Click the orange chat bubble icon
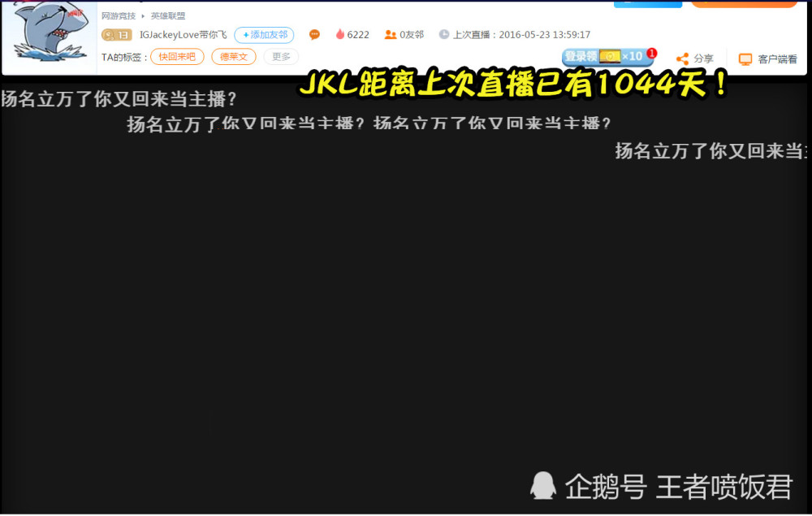Screen dimensions: 812x516 pyautogui.click(x=313, y=35)
